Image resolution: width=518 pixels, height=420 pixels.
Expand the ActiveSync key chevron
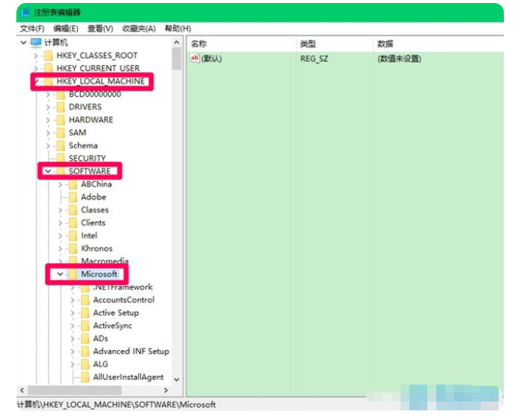pyautogui.click(x=72, y=326)
